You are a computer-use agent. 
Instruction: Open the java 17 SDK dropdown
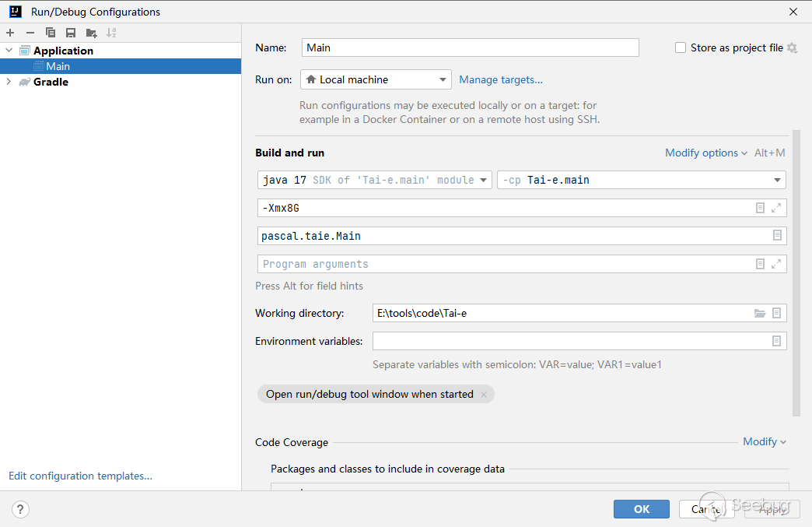[x=374, y=180]
